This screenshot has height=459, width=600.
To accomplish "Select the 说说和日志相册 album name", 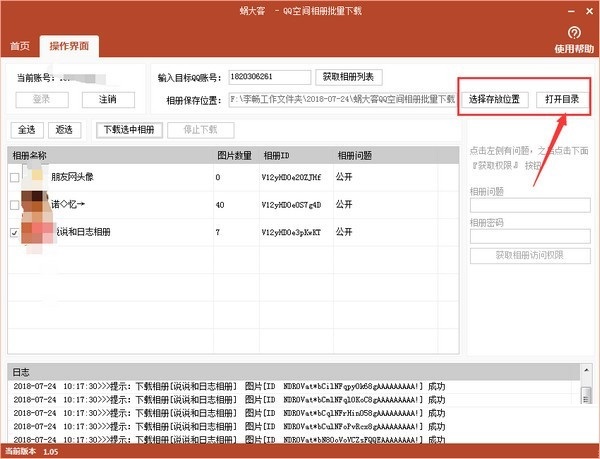I will pyautogui.click(x=83, y=232).
